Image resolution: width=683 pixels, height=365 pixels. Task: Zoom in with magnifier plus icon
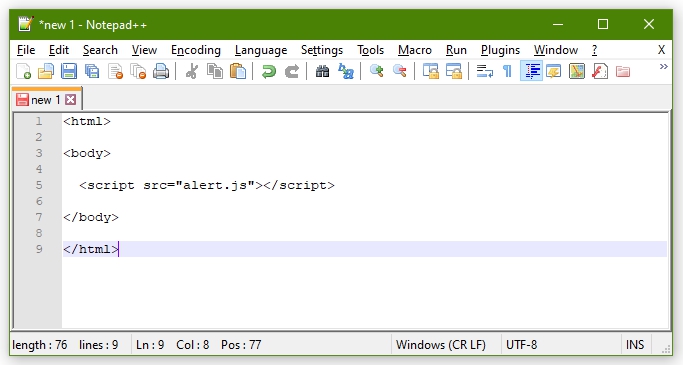(376, 71)
